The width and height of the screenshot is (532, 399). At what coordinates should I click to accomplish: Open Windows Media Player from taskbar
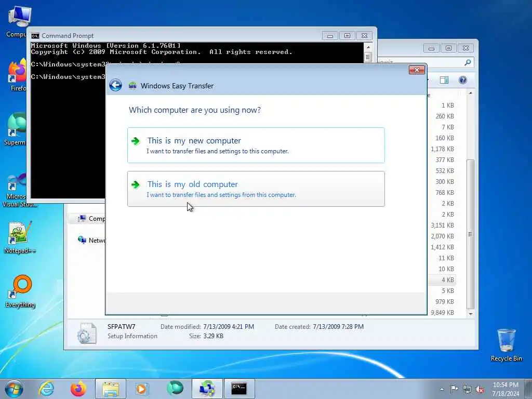141,389
